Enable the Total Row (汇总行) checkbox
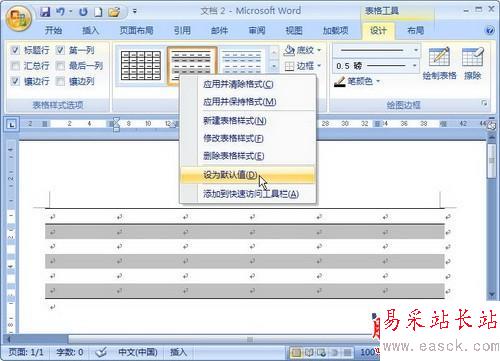The height and width of the screenshot is (361, 500). (15, 66)
